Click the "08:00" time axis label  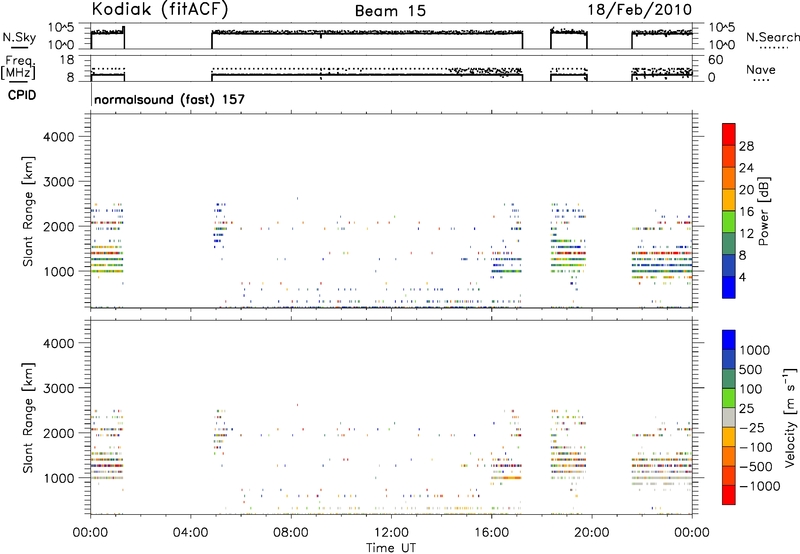[x=291, y=533]
